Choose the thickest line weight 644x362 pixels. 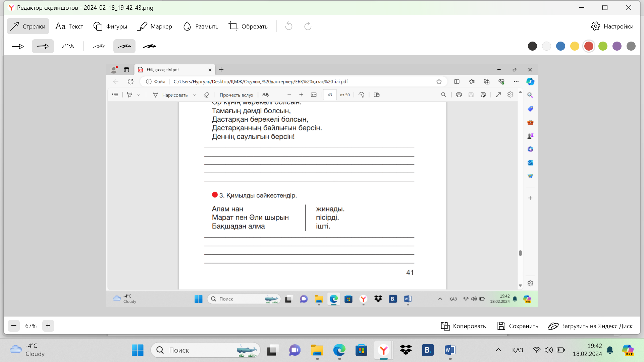click(150, 46)
